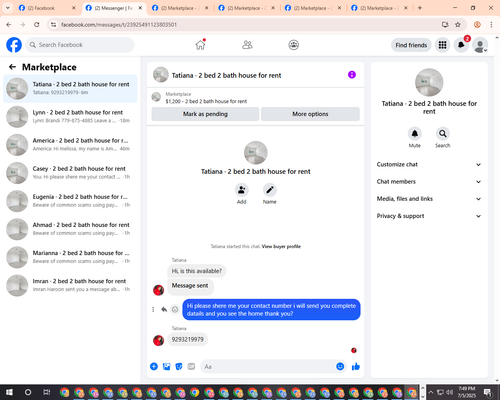The width and height of the screenshot is (500, 400).
Task: Click the 'Hi, is this available?' message
Action: coord(196,271)
